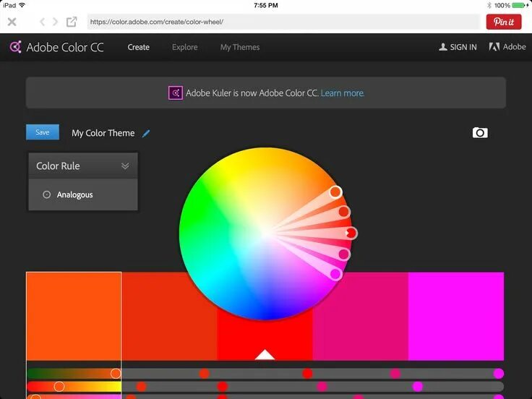Select the magenta color swatch
Image resolution: width=532 pixels, height=399 pixels.
tap(456, 316)
